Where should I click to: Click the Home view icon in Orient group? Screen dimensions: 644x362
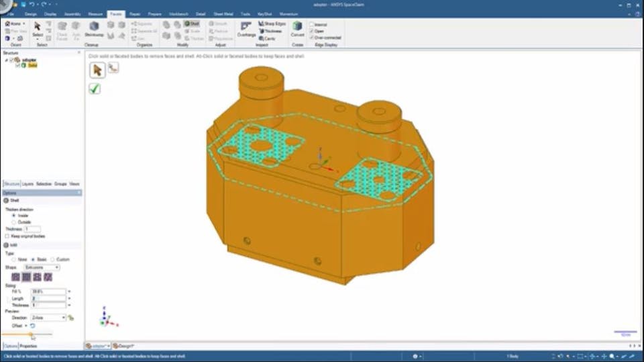pyautogui.click(x=7, y=24)
